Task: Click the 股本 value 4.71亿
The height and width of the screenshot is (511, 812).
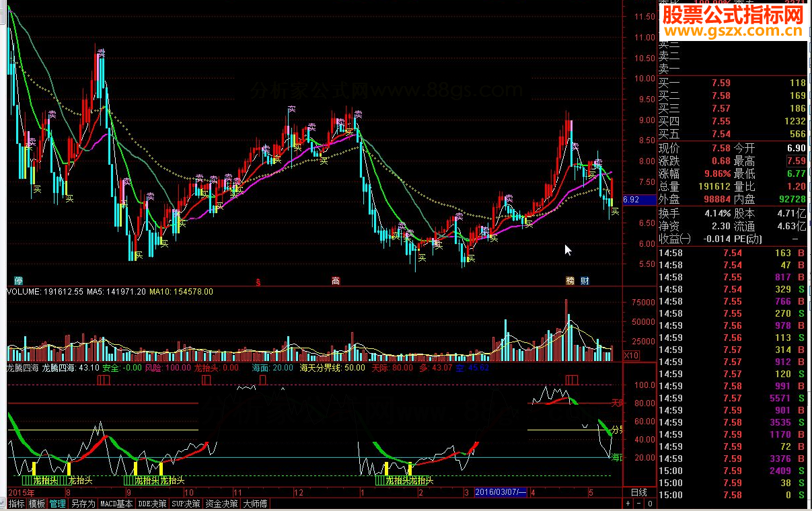Action: 792,213
